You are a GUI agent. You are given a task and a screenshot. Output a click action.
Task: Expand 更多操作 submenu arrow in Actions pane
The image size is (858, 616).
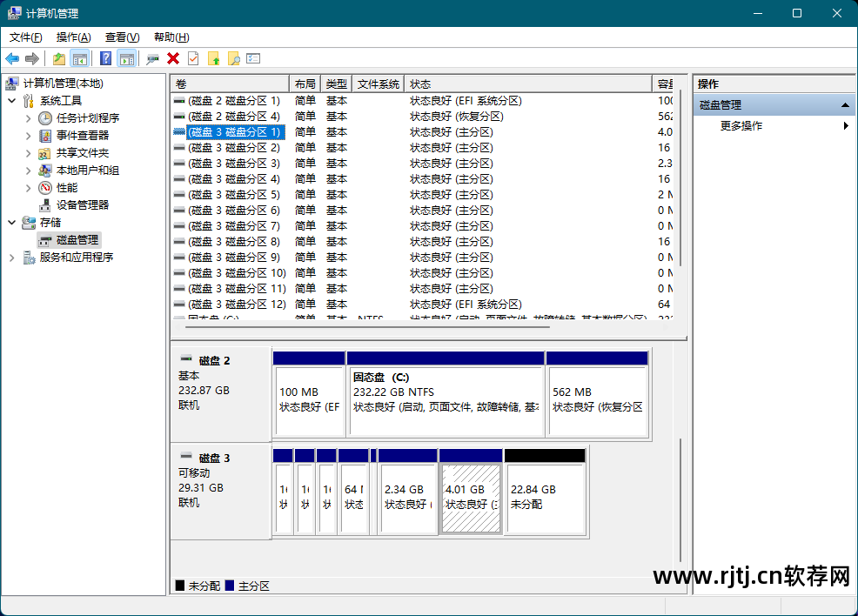pos(846,126)
